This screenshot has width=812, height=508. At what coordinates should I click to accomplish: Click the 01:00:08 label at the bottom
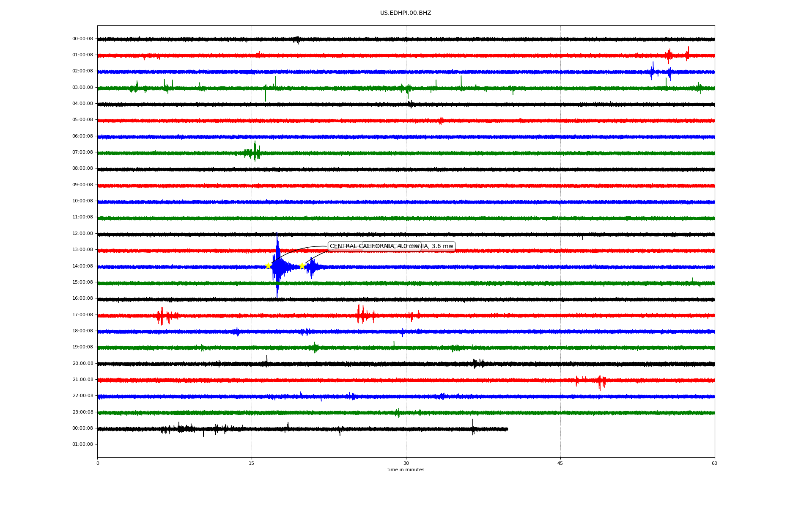(82, 444)
